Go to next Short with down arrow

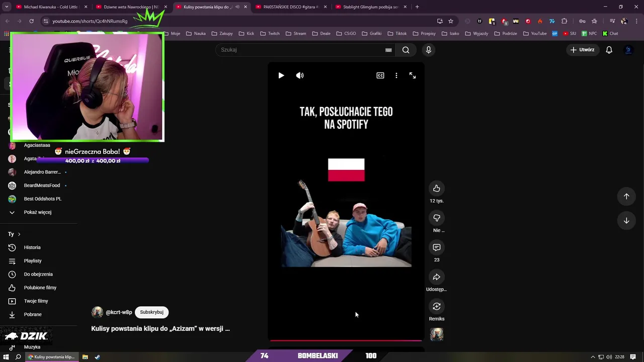tap(626, 221)
